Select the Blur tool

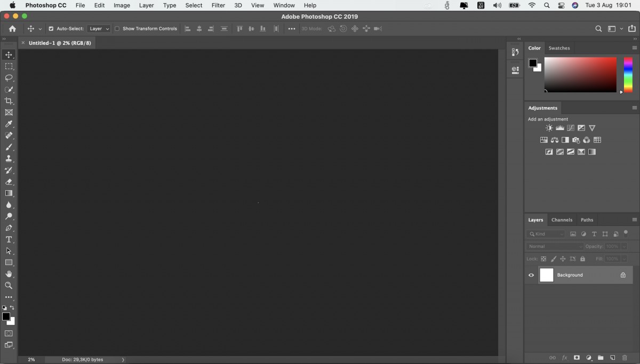click(x=9, y=205)
